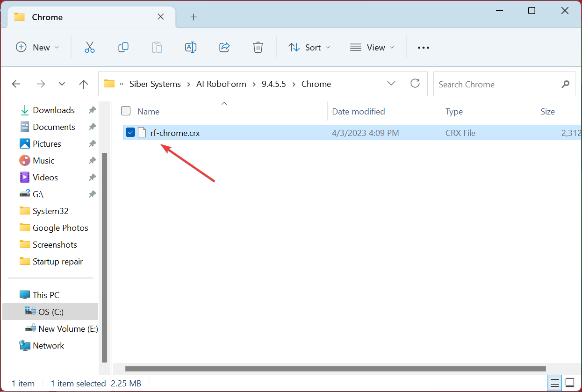582x392 pixels.
Task: Unpin G:\ drive using its pin icon
Action: coord(92,194)
